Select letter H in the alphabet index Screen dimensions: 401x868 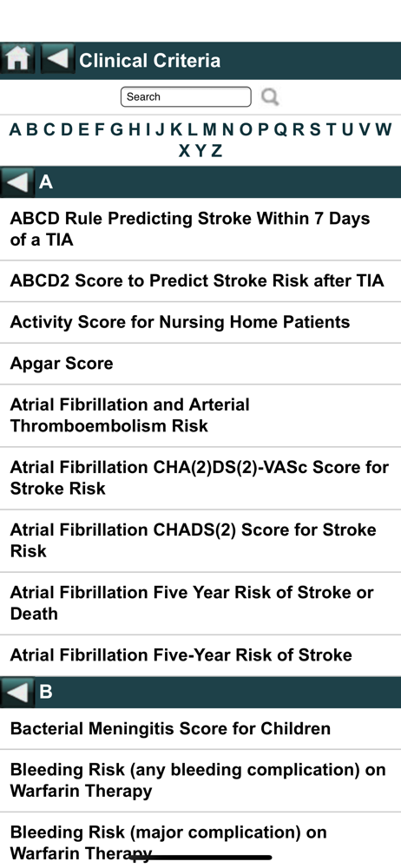[135, 129]
